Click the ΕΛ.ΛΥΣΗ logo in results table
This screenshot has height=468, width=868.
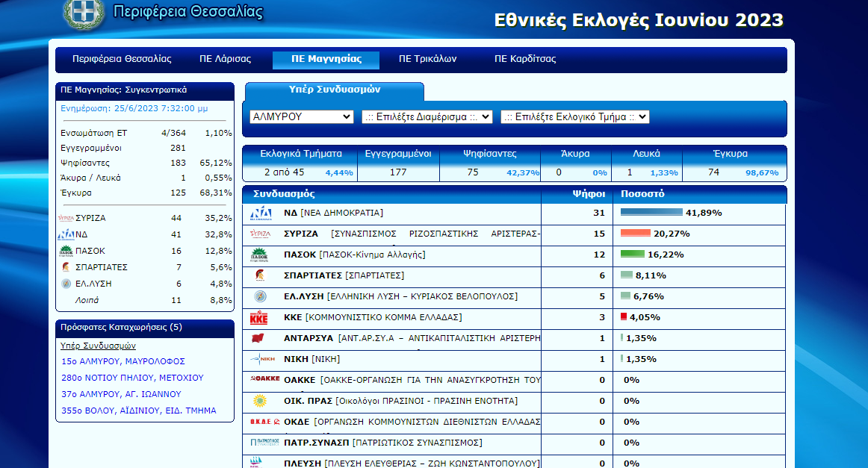[258, 297]
